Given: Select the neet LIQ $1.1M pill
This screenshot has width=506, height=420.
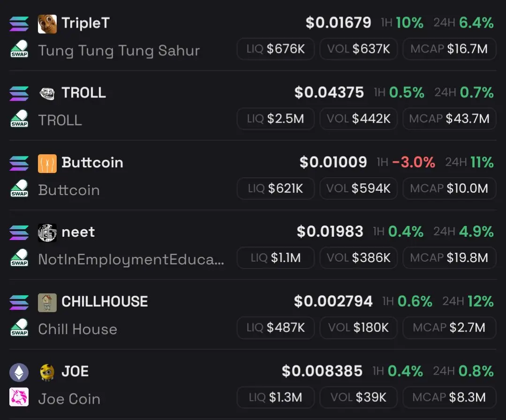Looking at the screenshot, I should (276, 258).
